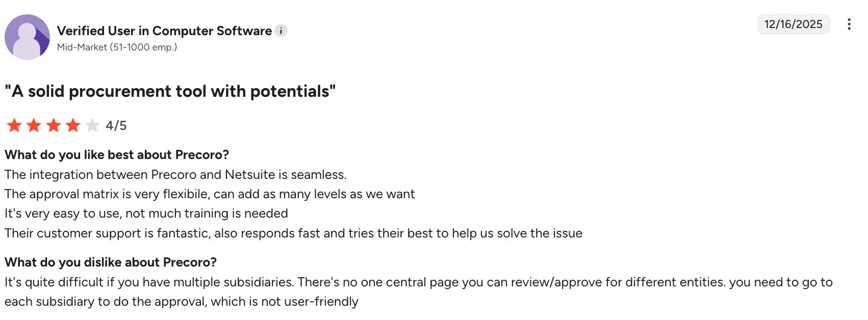Click the third orange rating star
Screen dimensions: 868x320
coord(54,125)
